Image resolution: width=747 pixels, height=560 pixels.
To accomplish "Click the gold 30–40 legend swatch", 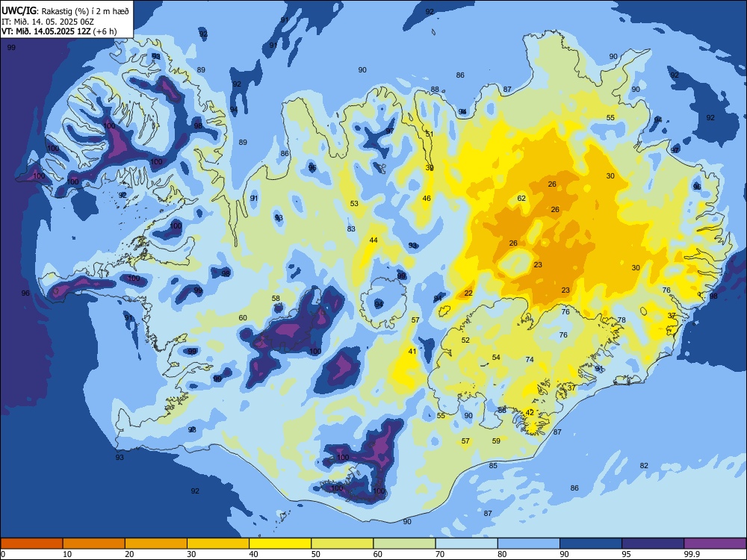I will tap(218, 544).
